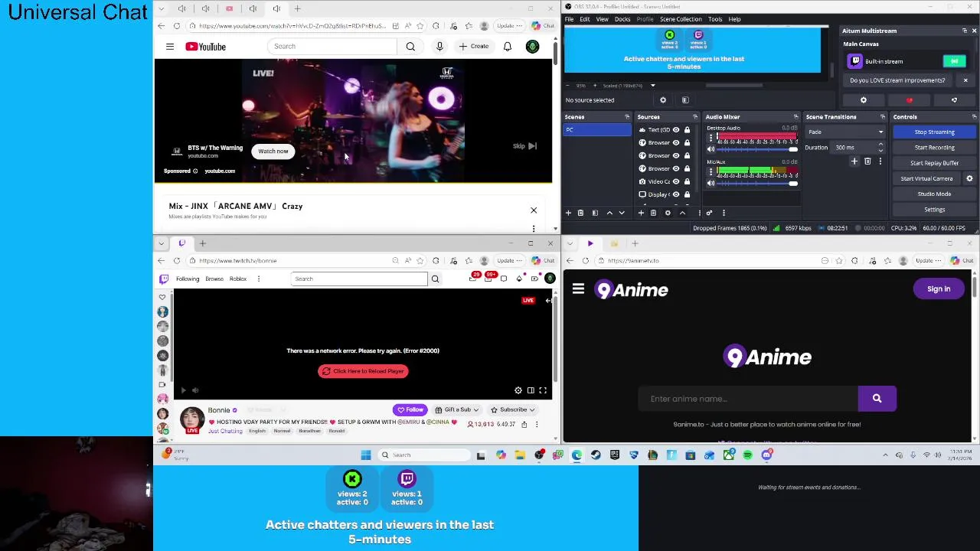Remove the scene transition trash icon
This screenshot has width=980, height=551.
point(867,161)
